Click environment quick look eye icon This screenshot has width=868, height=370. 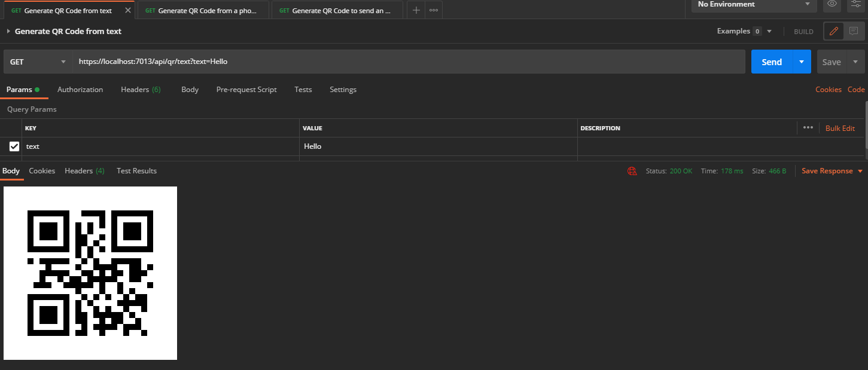(x=832, y=4)
